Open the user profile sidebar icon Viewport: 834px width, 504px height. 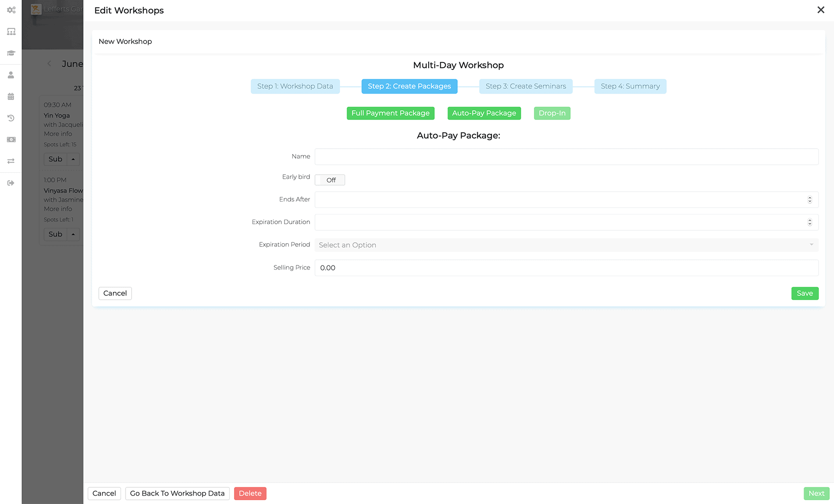point(11,75)
